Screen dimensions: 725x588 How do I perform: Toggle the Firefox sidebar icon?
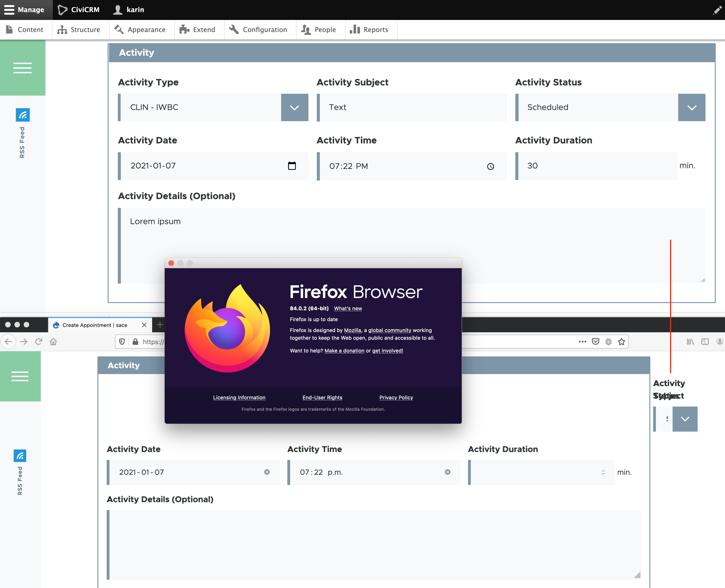click(705, 342)
